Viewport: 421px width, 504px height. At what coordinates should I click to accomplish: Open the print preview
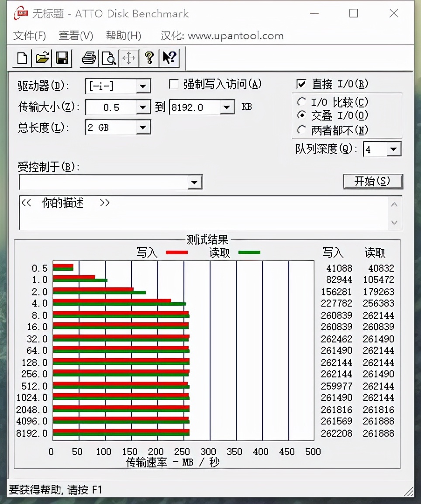(109, 58)
